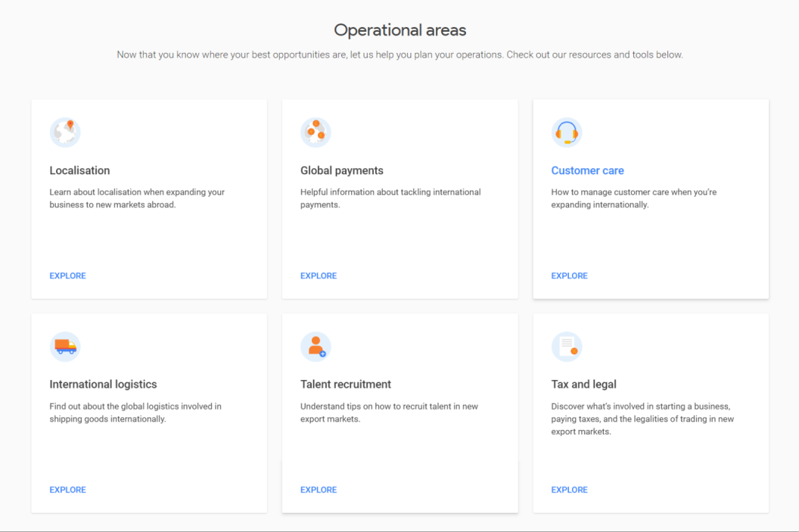Click the Global payments heading
799x532 pixels.
point(342,170)
